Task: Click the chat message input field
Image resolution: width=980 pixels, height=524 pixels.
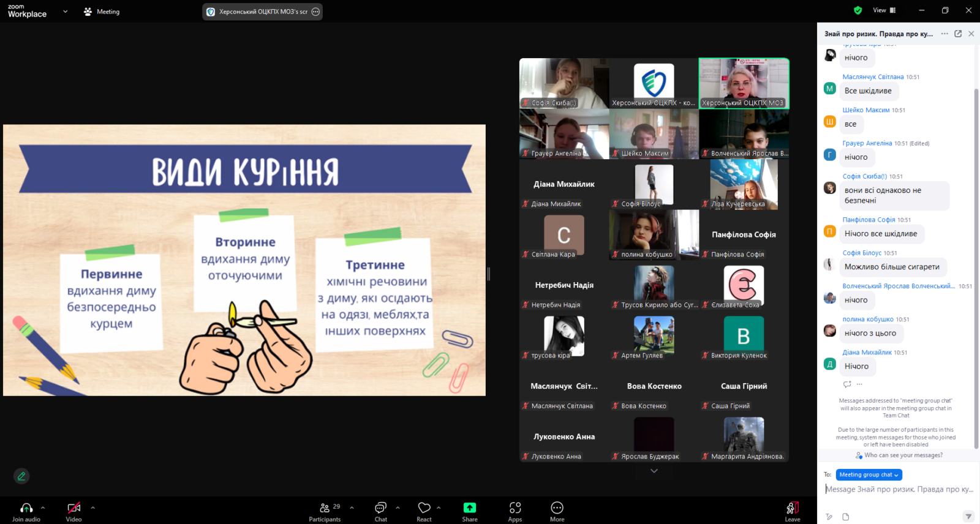Action: (898, 489)
